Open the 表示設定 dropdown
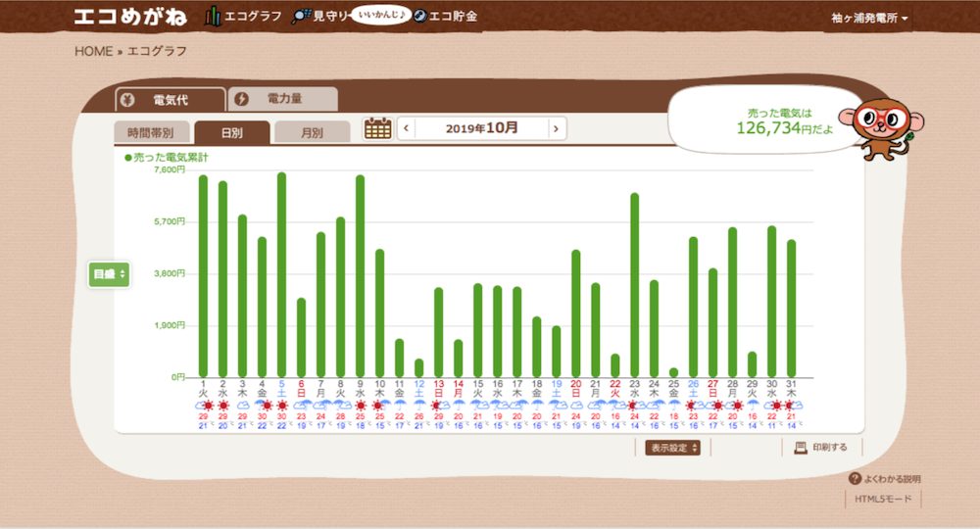Screen dimensions: 980x529 pos(672,448)
